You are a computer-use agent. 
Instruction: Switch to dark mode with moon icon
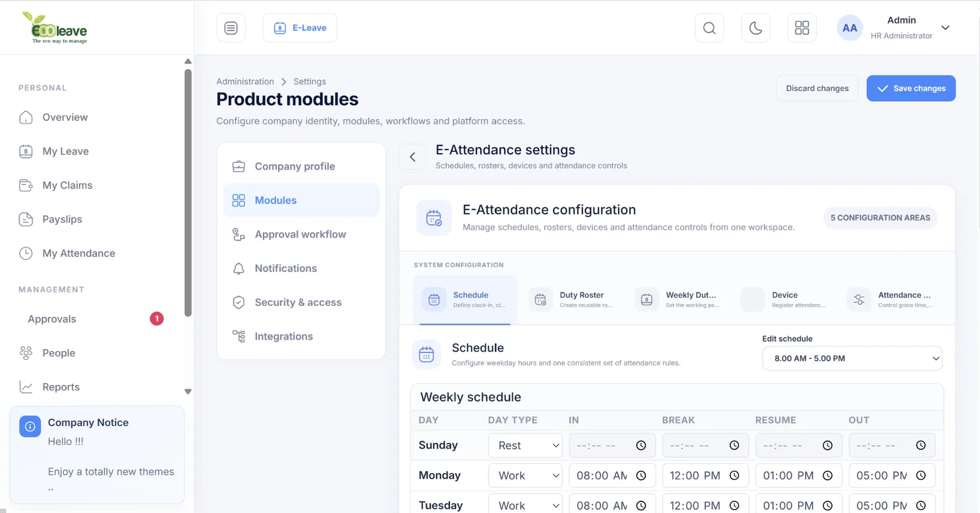756,28
